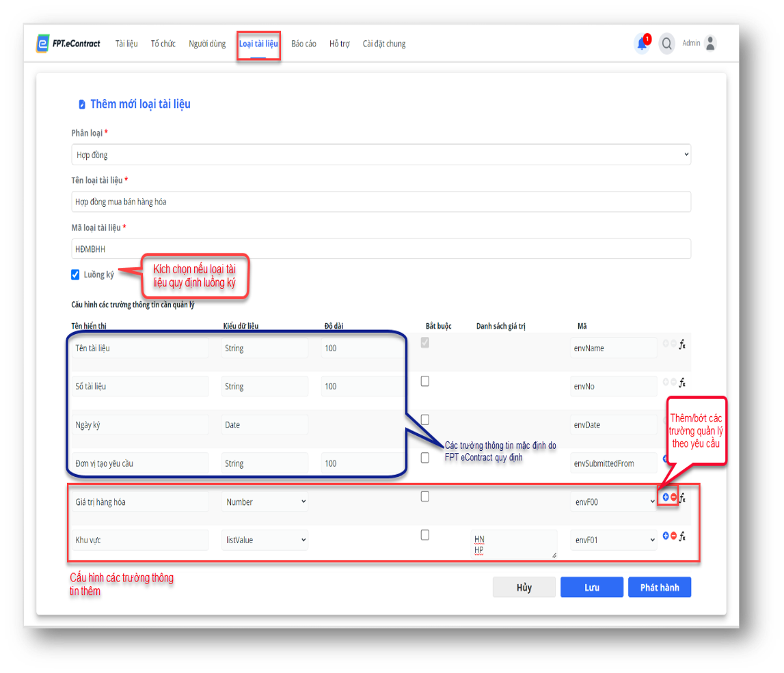Open the Tổ chức menu
This screenshot has height=673, width=784.
(x=163, y=44)
